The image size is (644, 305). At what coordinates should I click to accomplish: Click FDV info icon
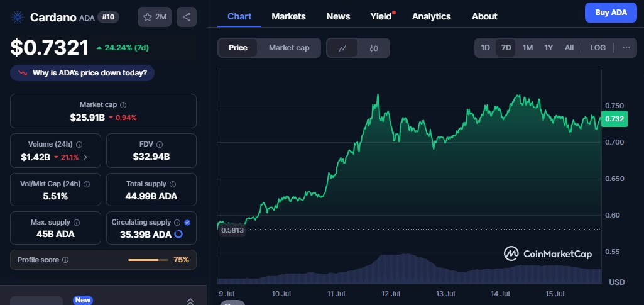click(x=160, y=144)
